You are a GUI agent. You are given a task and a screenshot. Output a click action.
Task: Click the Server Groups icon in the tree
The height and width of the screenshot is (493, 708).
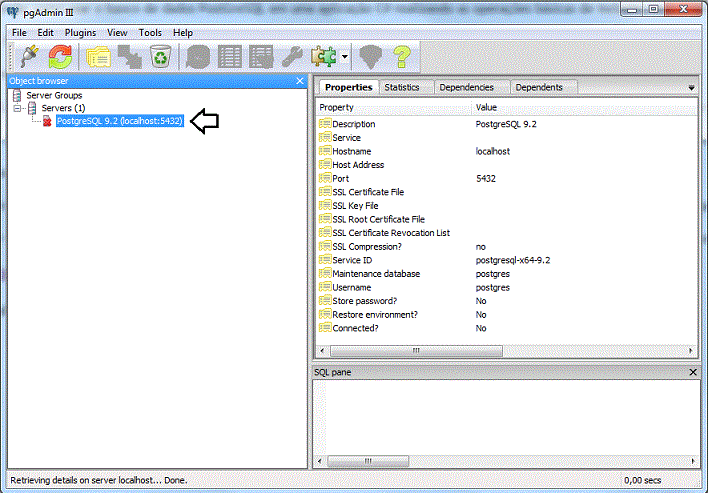tap(17, 95)
